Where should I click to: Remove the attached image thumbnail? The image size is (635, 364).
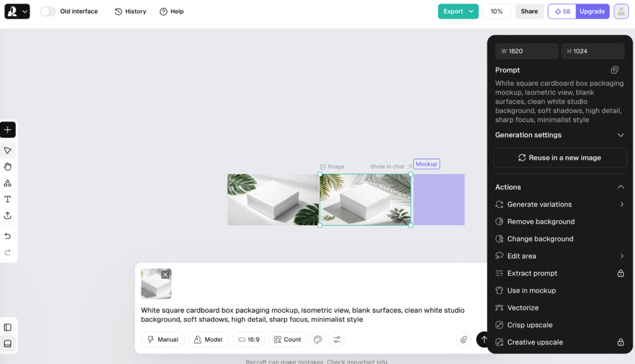(x=166, y=275)
